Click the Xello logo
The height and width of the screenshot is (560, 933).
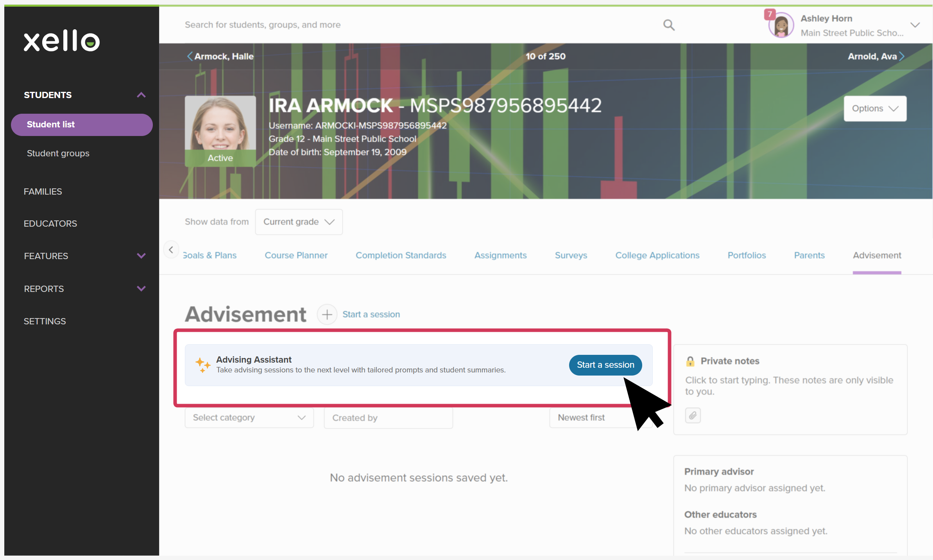click(62, 41)
